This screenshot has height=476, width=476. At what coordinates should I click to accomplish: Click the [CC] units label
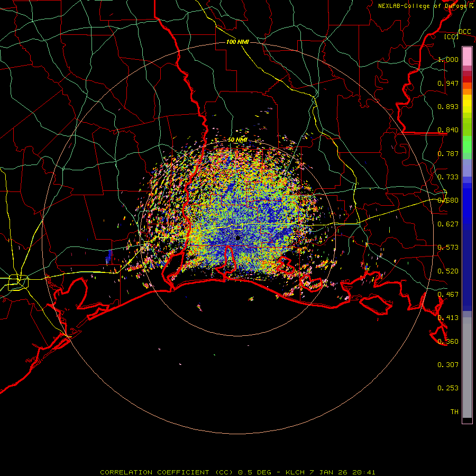click(x=451, y=36)
